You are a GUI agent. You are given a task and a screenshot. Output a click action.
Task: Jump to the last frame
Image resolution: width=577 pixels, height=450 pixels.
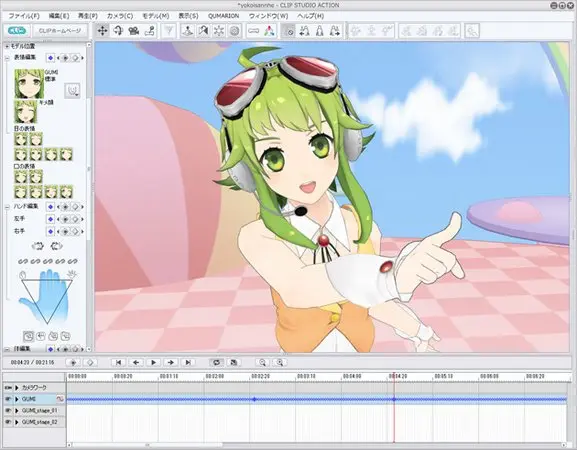click(x=188, y=362)
